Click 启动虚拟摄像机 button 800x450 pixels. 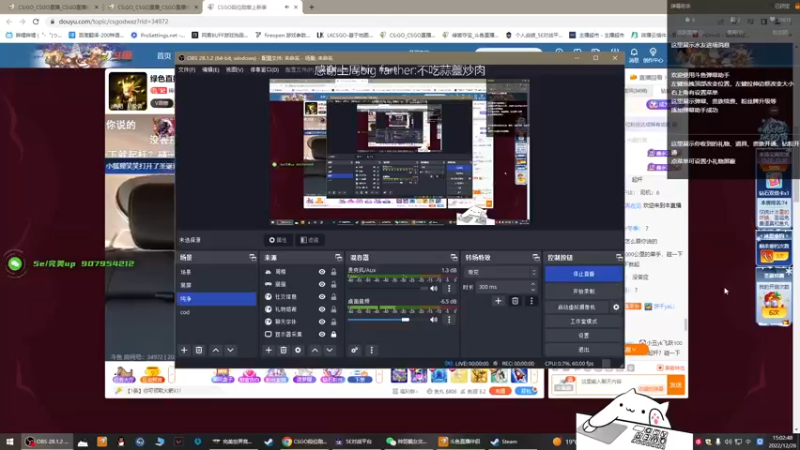tap(577, 307)
